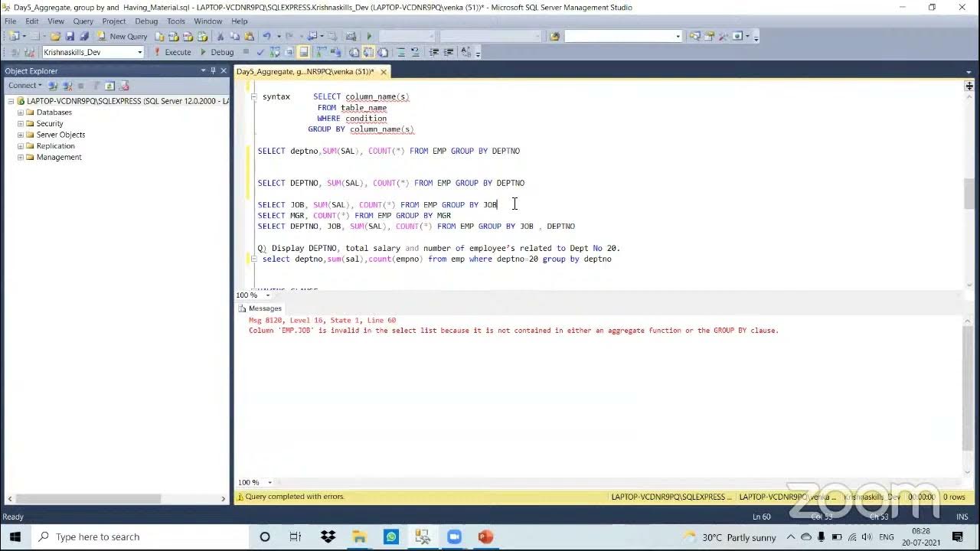Image resolution: width=980 pixels, height=551 pixels.
Task: Click the Decrease Indent icon
Action: coord(433,52)
